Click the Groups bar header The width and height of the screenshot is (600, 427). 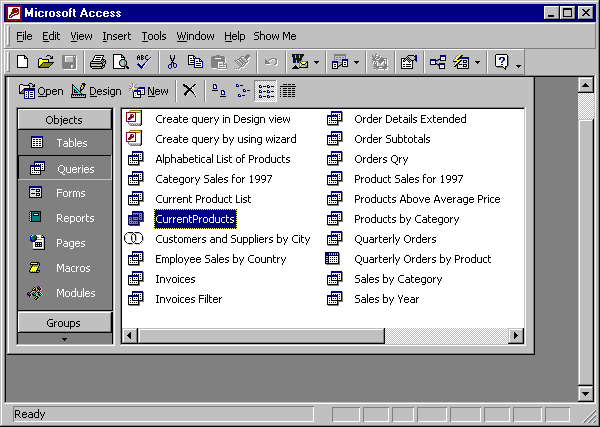point(64,323)
